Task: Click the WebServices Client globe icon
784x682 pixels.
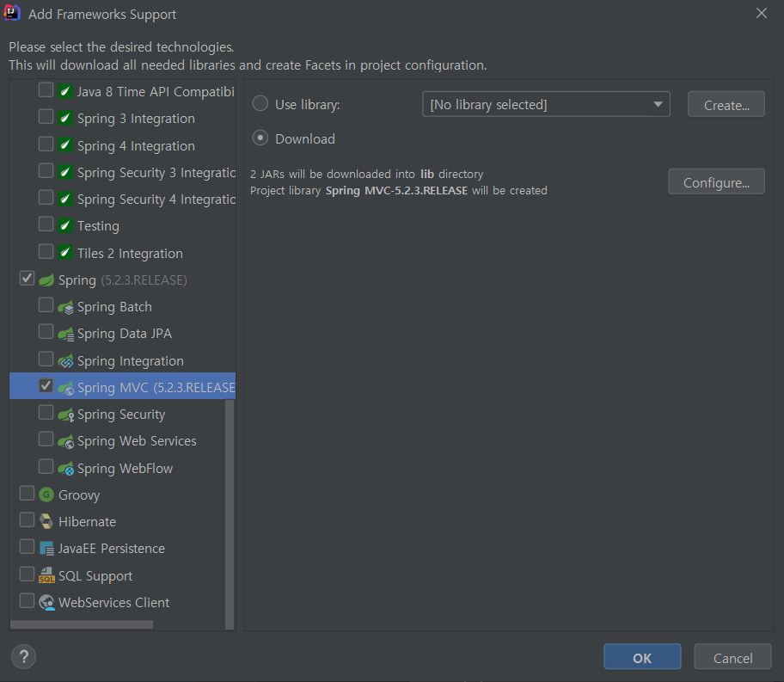Action: tap(45, 602)
